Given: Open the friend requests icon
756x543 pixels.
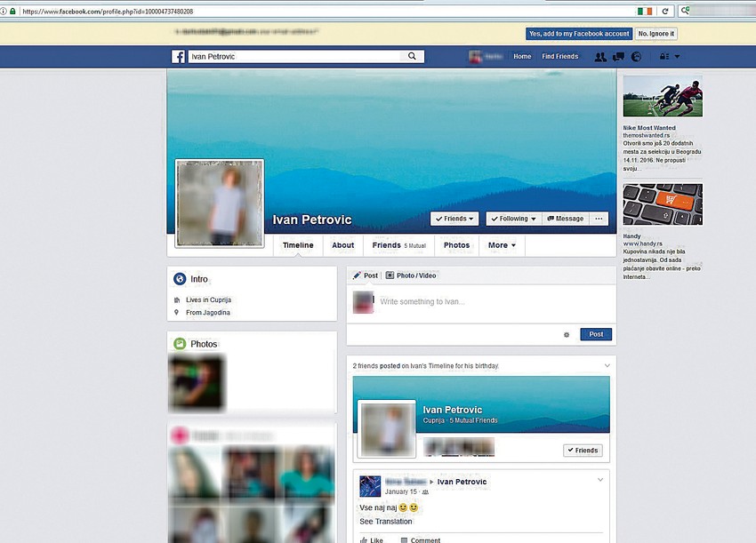Looking at the screenshot, I should click(x=600, y=57).
